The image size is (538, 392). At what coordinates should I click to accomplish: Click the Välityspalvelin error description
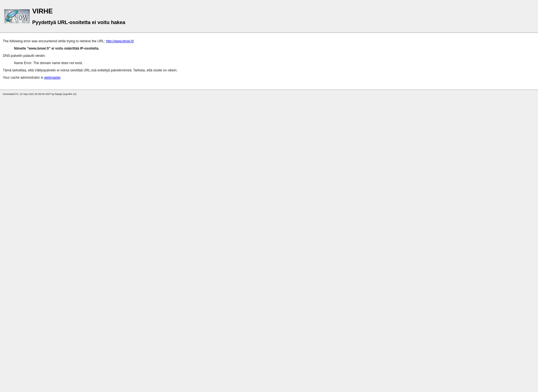[x=90, y=70]
